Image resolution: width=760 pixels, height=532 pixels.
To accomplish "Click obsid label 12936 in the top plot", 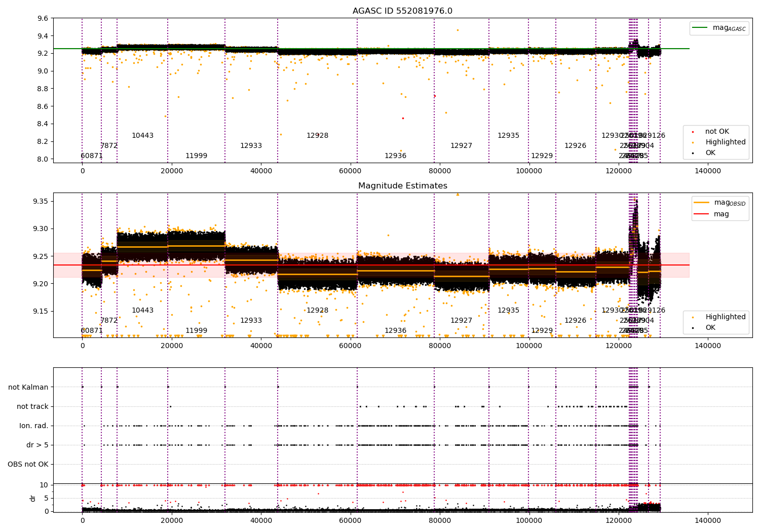I will [395, 156].
